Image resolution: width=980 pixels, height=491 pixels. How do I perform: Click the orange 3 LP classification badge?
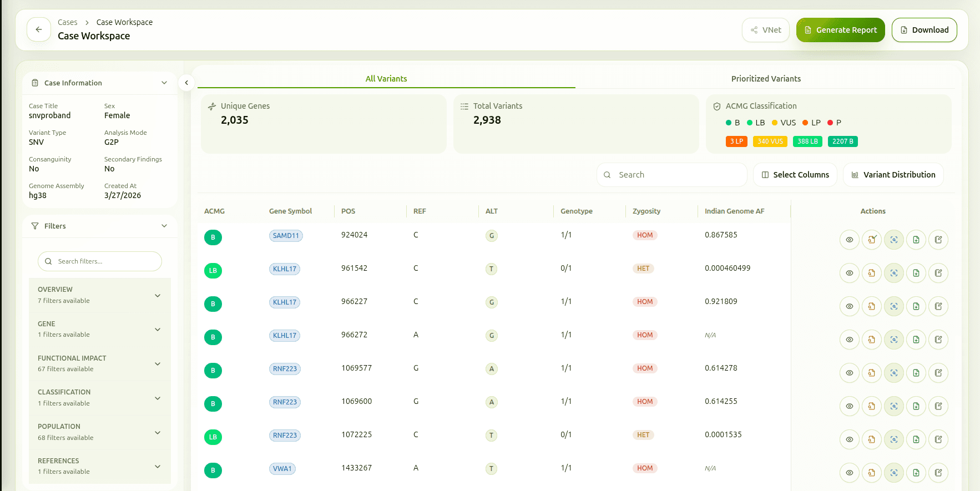click(x=736, y=141)
